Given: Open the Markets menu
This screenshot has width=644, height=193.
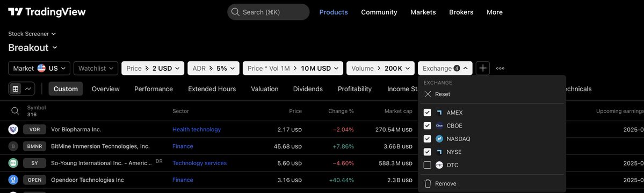Looking at the screenshot, I should (423, 12).
